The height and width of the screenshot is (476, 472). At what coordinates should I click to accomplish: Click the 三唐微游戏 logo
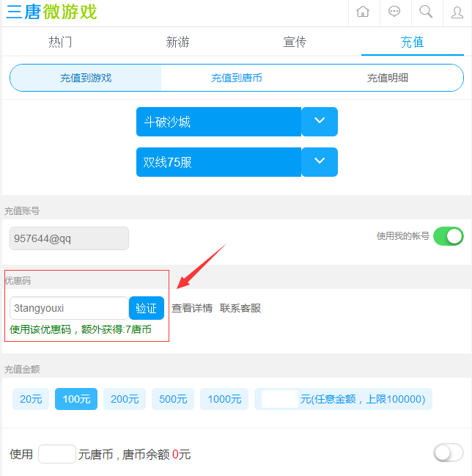(x=51, y=12)
